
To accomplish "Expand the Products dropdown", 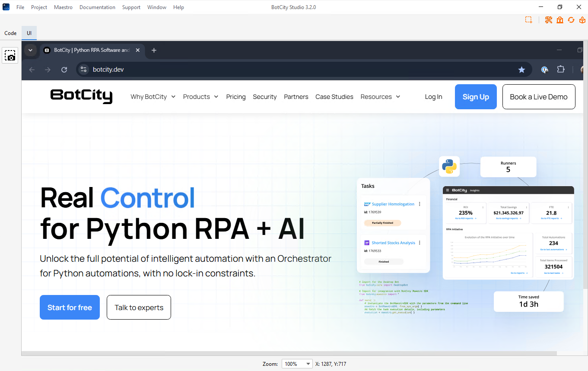I will (x=200, y=97).
